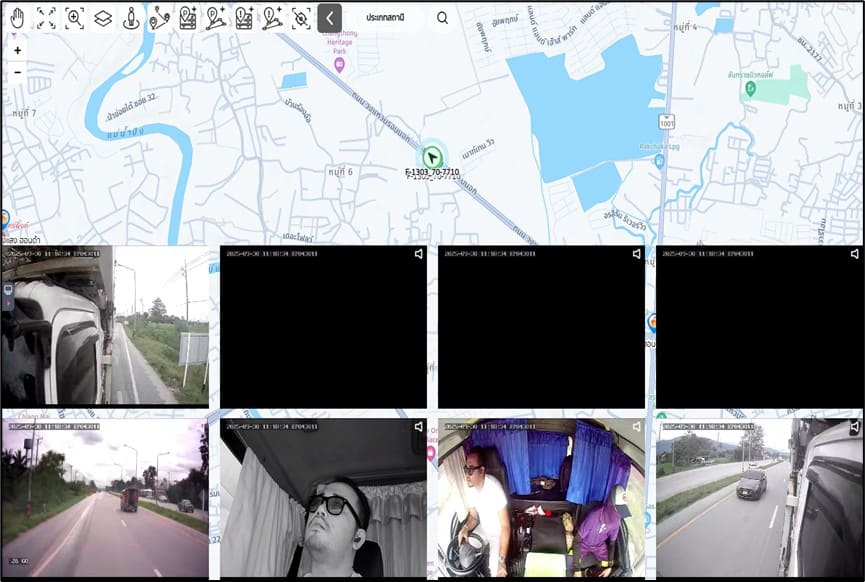Screen dimensions: 865x582
Task: Open the cabin interior camera feed
Action: tap(540, 497)
